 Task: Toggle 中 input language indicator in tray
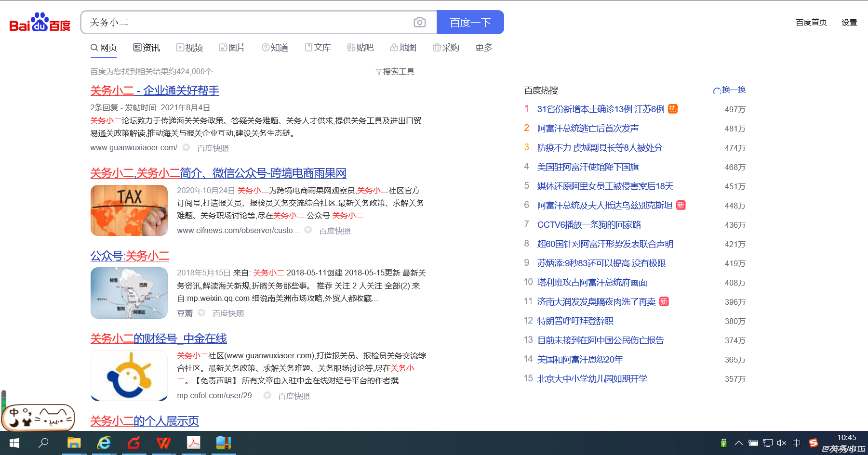797,443
